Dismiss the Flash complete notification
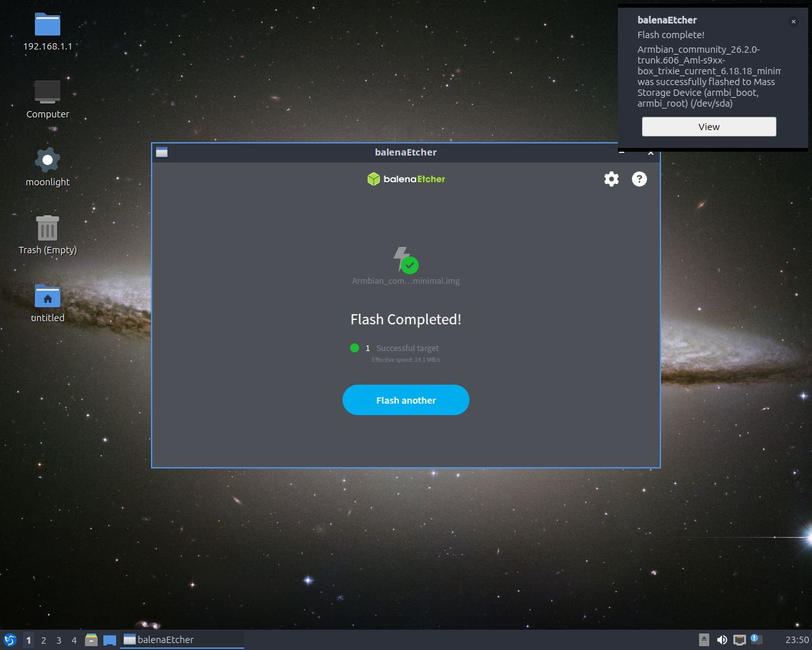The height and width of the screenshot is (650, 812). tap(793, 22)
